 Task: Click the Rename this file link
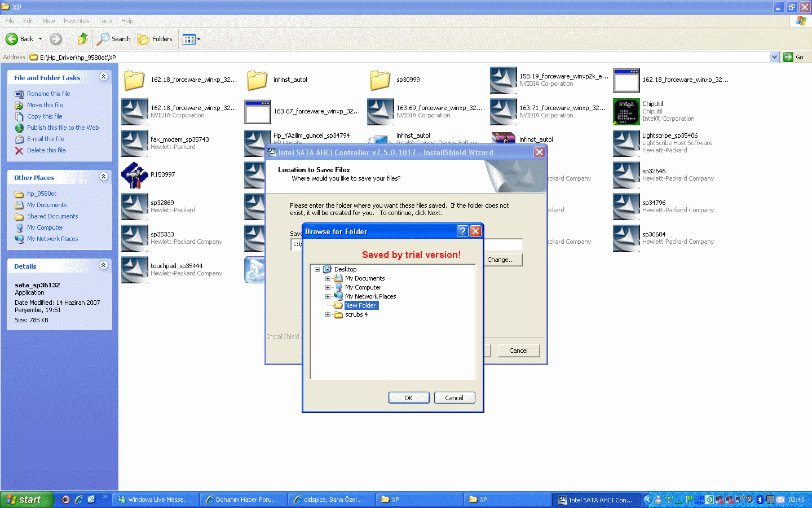tap(48, 94)
